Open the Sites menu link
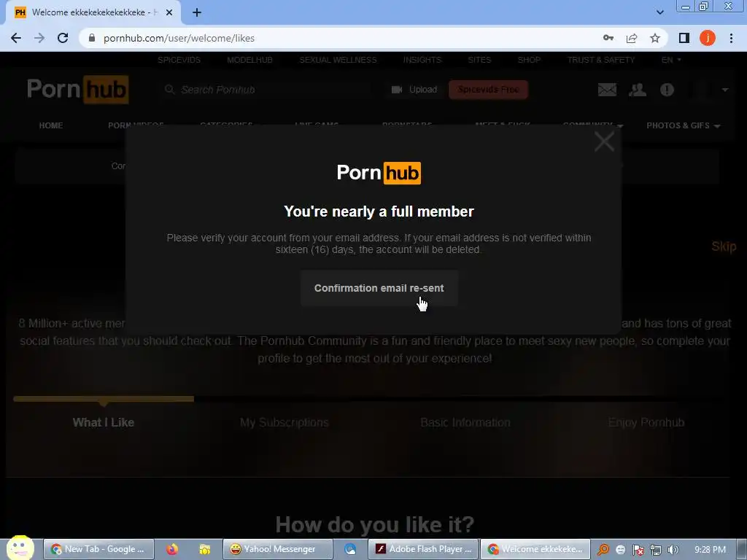 point(479,60)
